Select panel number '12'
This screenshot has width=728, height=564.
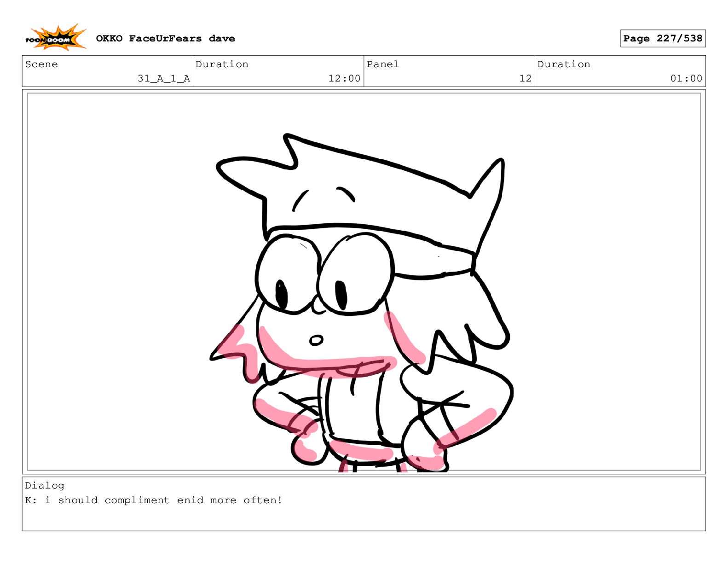(x=526, y=79)
